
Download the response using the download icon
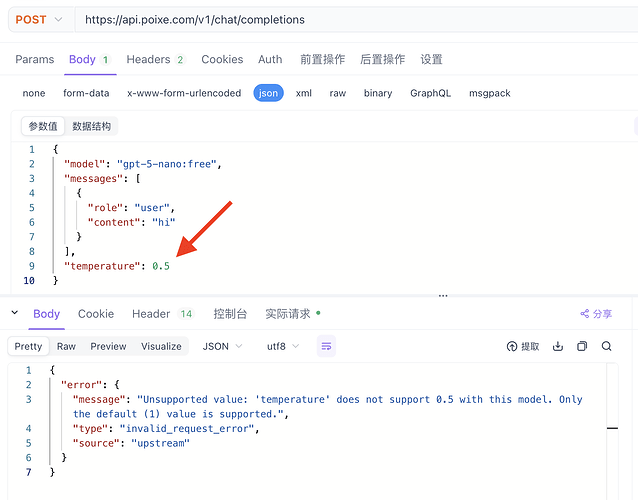pyautogui.click(x=559, y=347)
